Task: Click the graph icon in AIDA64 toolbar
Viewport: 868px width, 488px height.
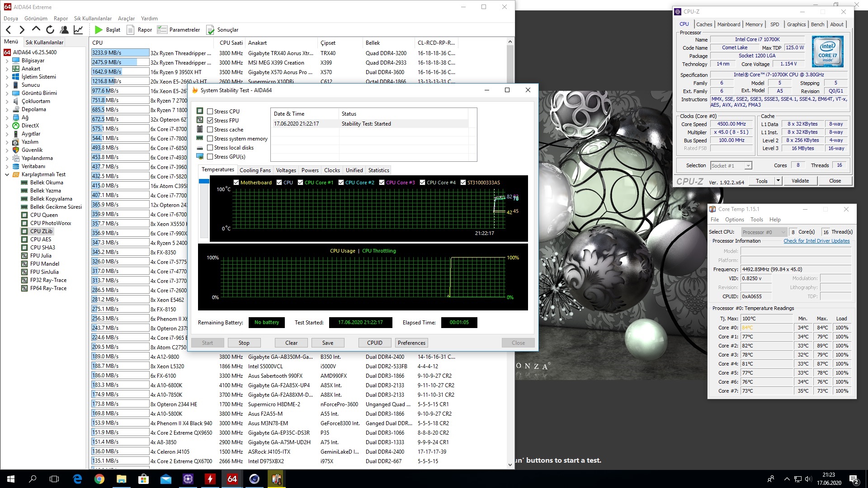Action: point(78,30)
